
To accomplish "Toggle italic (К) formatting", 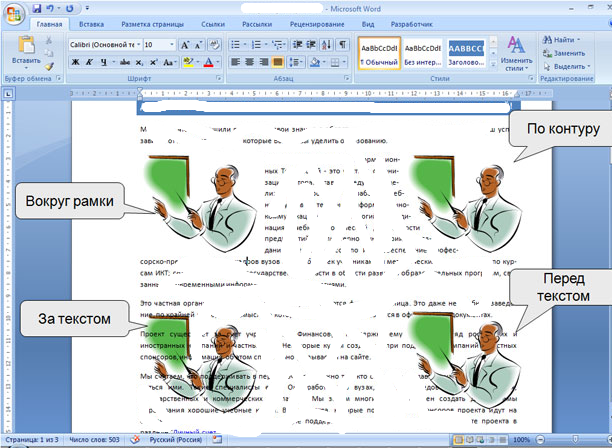I will 89,62.
